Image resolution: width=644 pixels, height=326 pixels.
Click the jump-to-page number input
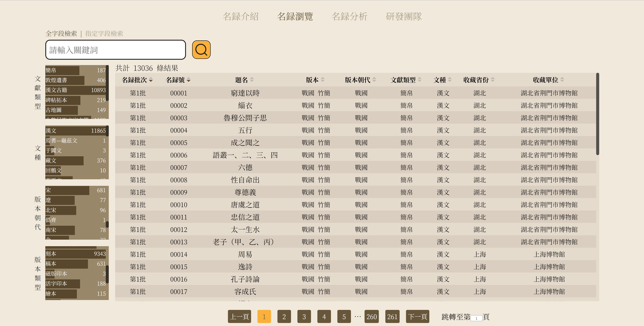click(x=476, y=318)
